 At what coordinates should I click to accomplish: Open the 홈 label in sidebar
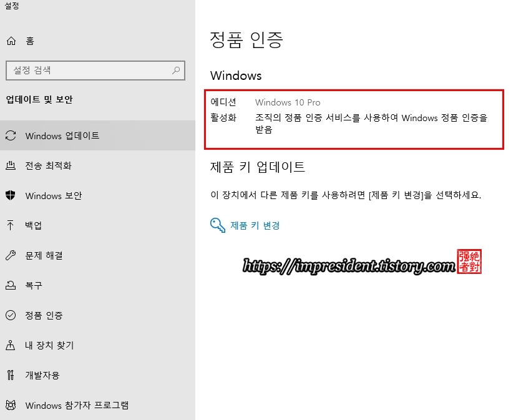pos(30,41)
